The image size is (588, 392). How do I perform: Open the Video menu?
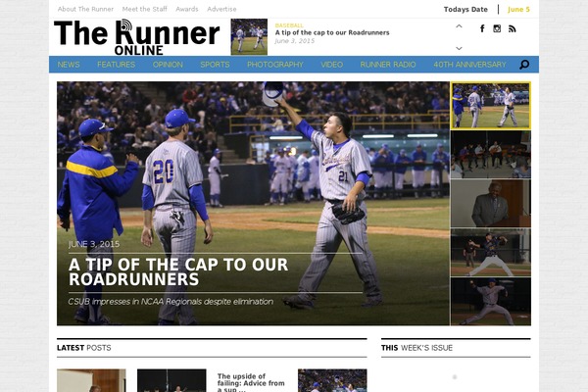[x=332, y=65]
